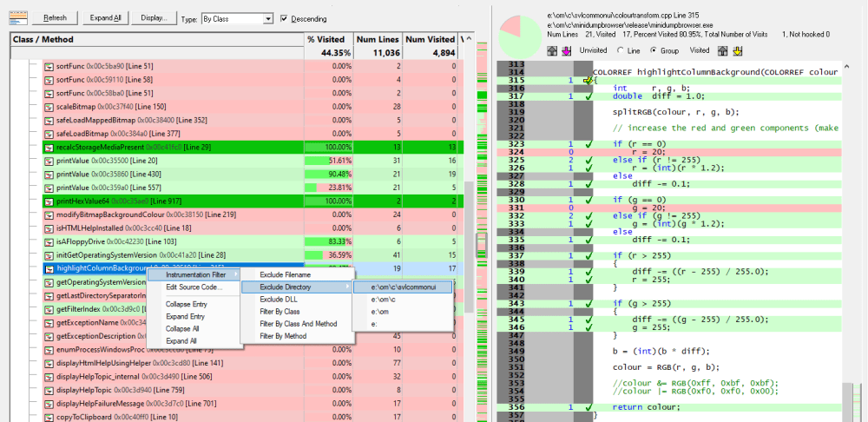
Task: Click method icon of displayHtmlHelpUsingHelper row
Action: [x=49, y=363]
